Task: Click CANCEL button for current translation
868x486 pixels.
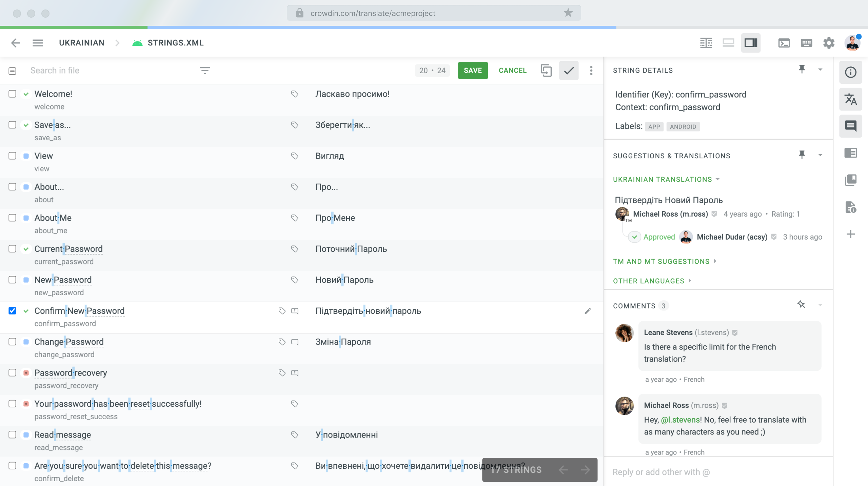Action: [512, 70]
